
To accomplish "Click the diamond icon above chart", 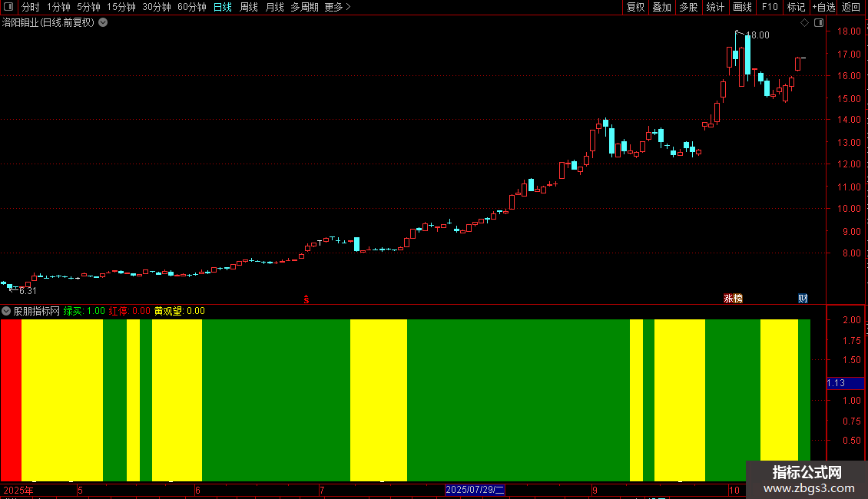I will (x=804, y=22).
